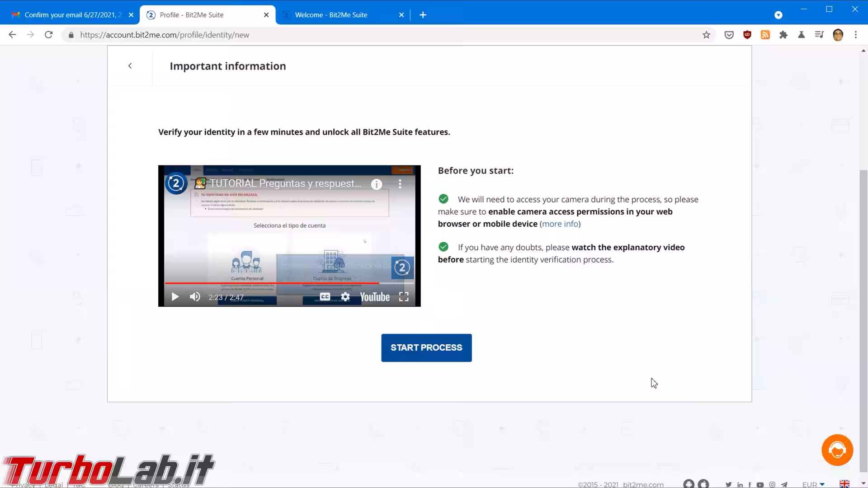Click the START PROCESS button
Screen dimensions: 868x488
426,347
